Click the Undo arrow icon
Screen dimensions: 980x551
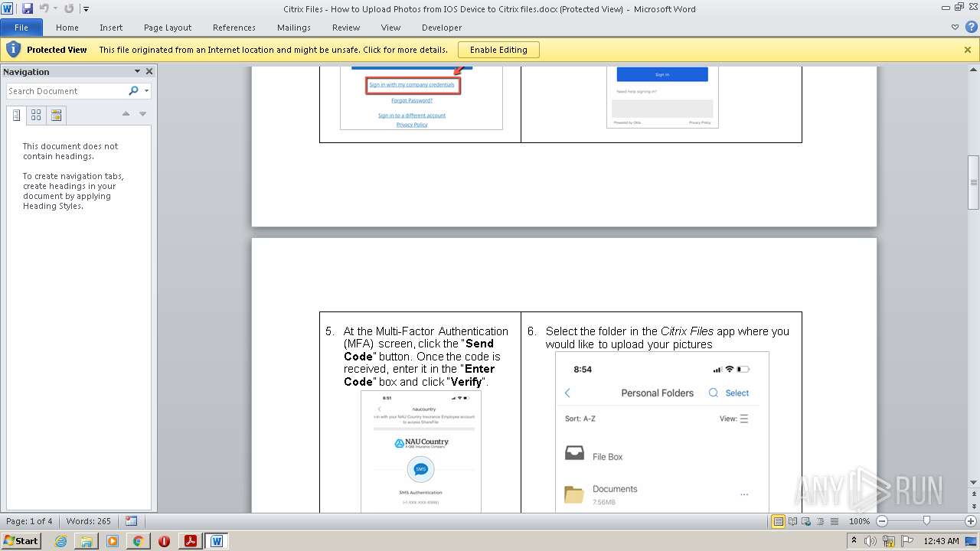(44, 8)
